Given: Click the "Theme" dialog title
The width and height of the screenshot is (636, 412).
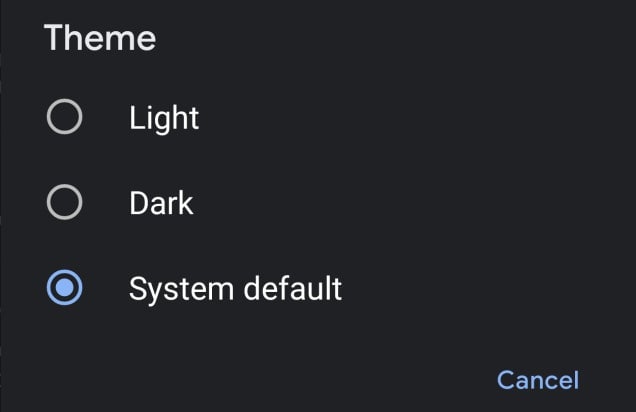Looking at the screenshot, I should coord(100,38).
